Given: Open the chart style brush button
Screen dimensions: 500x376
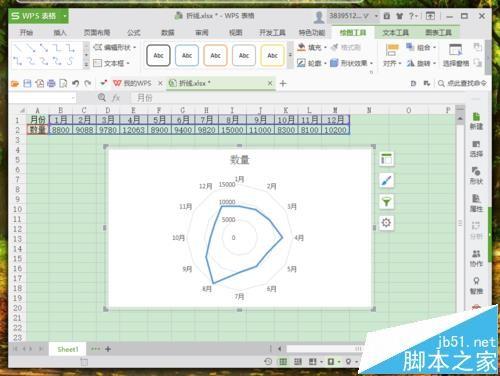Looking at the screenshot, I should [x=386, y=181].
